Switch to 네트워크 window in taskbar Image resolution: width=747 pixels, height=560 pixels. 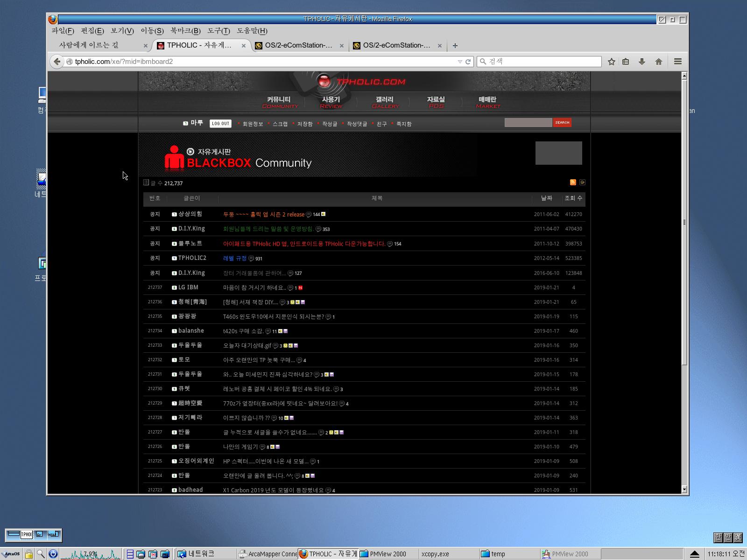(205, 554)
